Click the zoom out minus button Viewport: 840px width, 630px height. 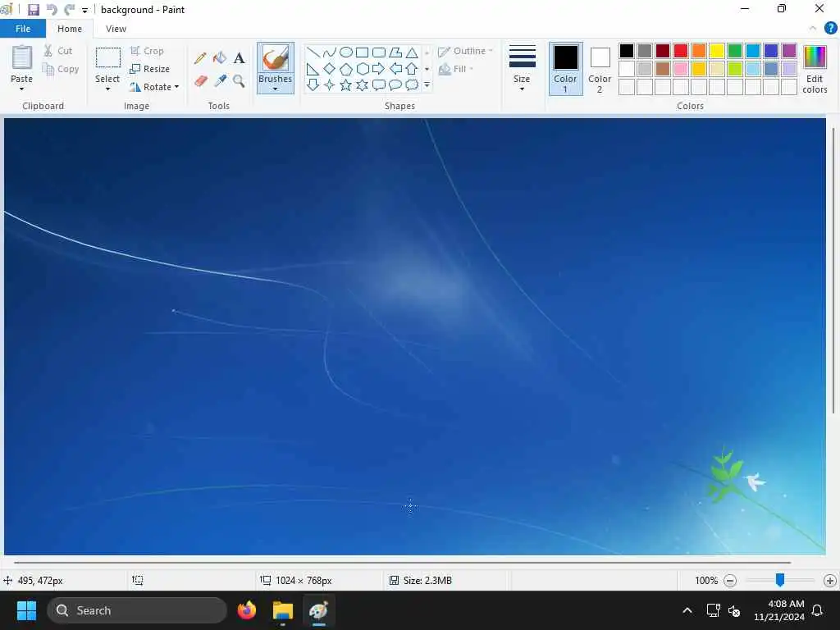tap(729, 580)
